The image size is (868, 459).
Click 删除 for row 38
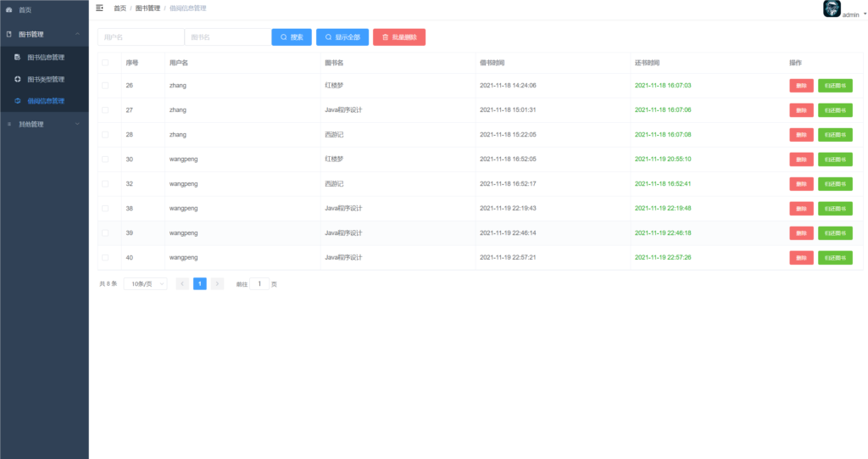(x=801, y=209)
